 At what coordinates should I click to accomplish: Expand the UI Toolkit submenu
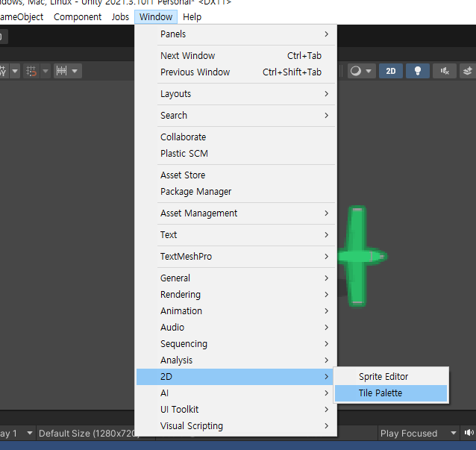pyautogui.click(x=237, y=410)
